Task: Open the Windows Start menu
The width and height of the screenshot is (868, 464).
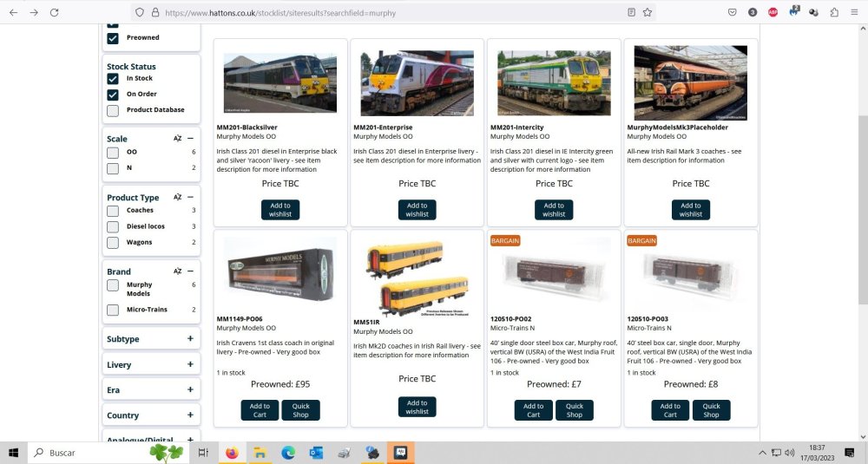Action: [x=13, y=453]
